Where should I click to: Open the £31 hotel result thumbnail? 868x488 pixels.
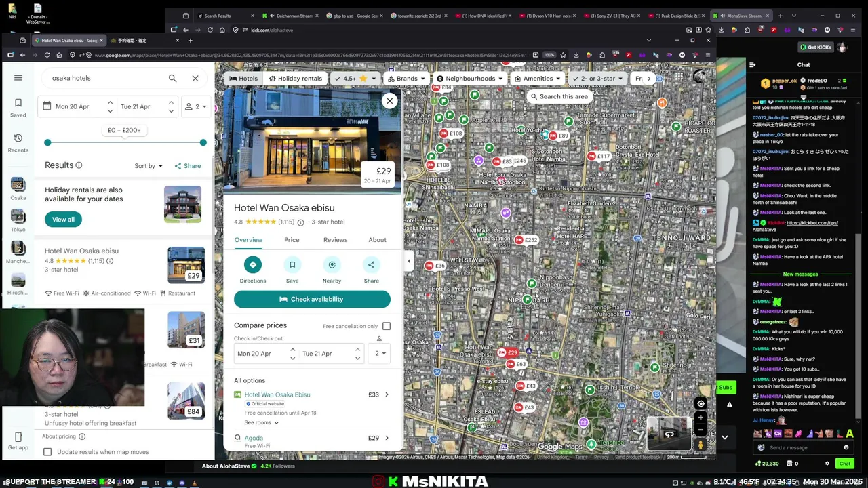click(x=186, y=329)
